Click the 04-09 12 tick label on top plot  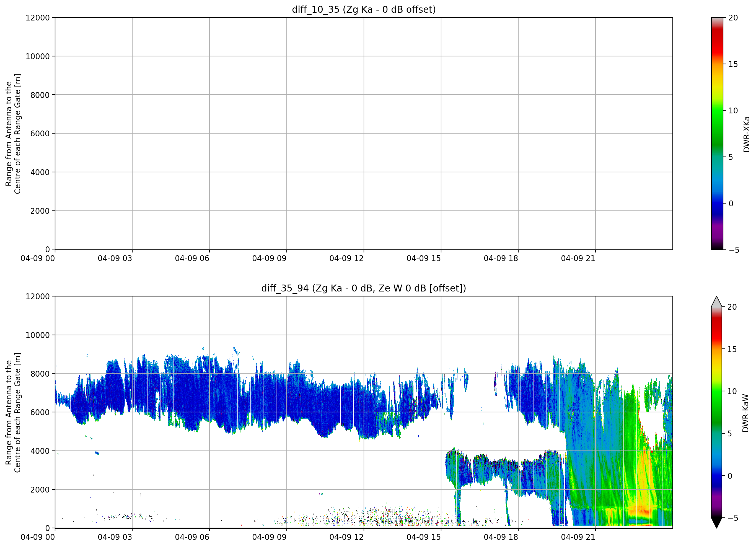tap(346, 258)
